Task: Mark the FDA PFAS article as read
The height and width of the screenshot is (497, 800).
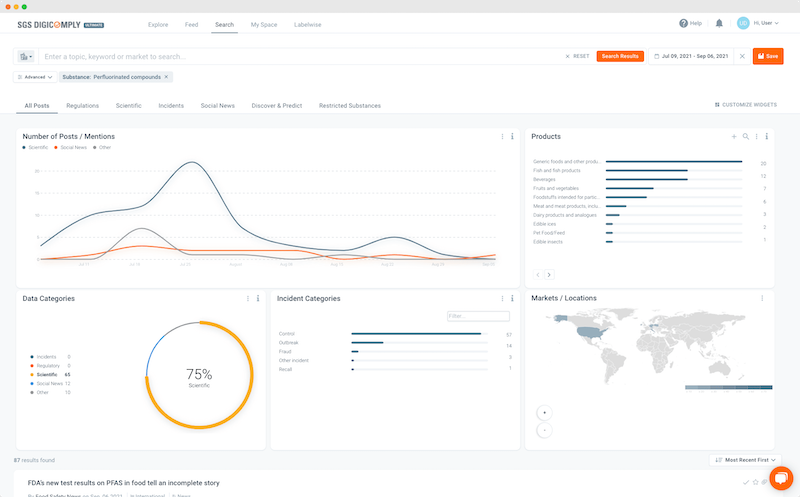Action: click(746, 482)
